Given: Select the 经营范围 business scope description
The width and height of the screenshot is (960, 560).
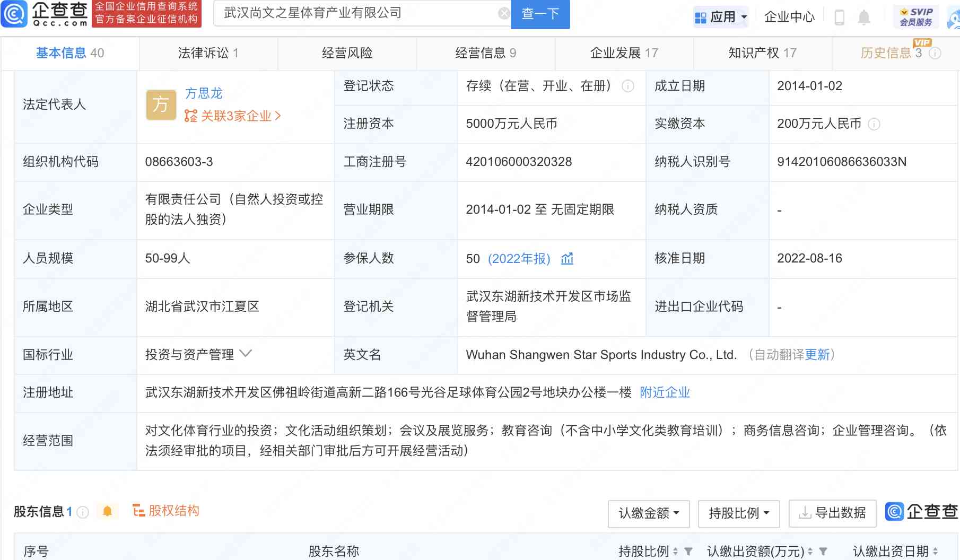Looking at the screenshot, I should [x=546, y=441].
